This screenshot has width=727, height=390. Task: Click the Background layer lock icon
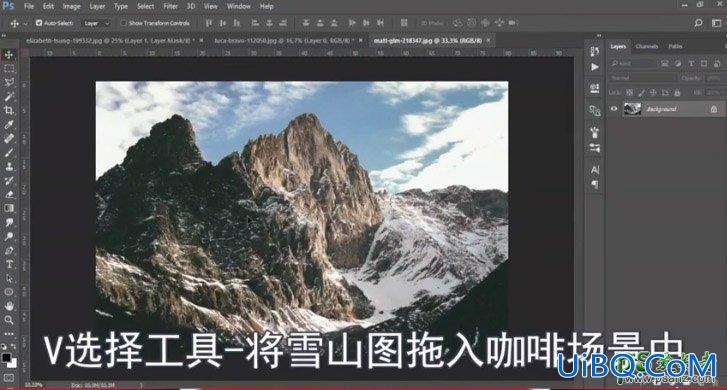714,109
